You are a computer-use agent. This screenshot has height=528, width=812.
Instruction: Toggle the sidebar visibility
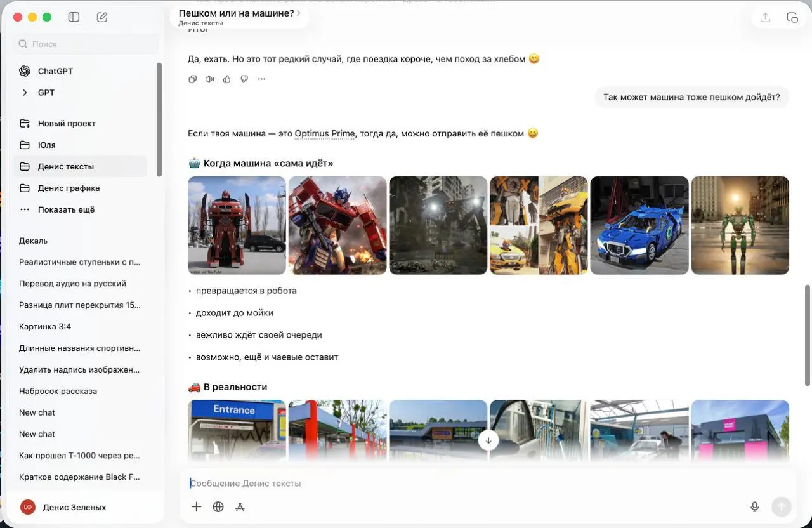(x=74, y=17)
